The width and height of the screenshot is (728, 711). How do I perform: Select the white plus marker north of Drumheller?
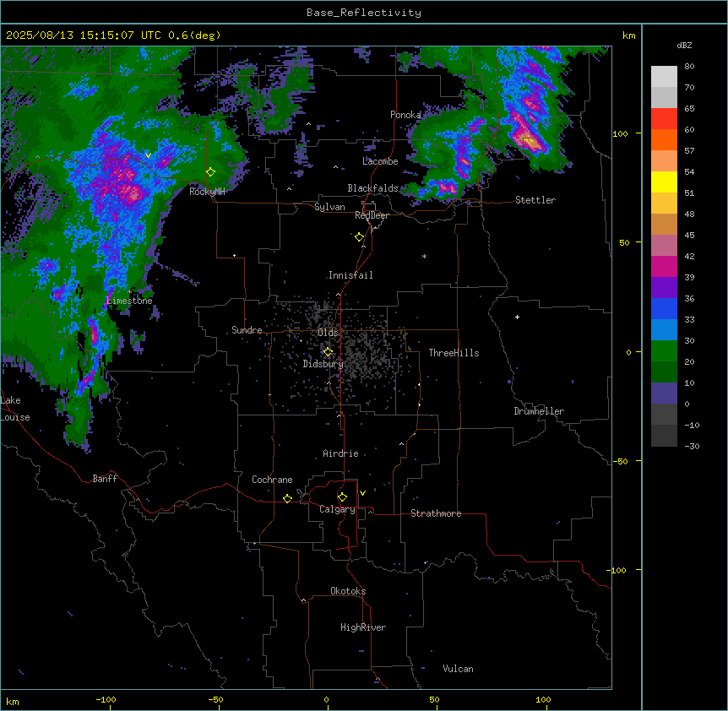(x=517, y=317)
